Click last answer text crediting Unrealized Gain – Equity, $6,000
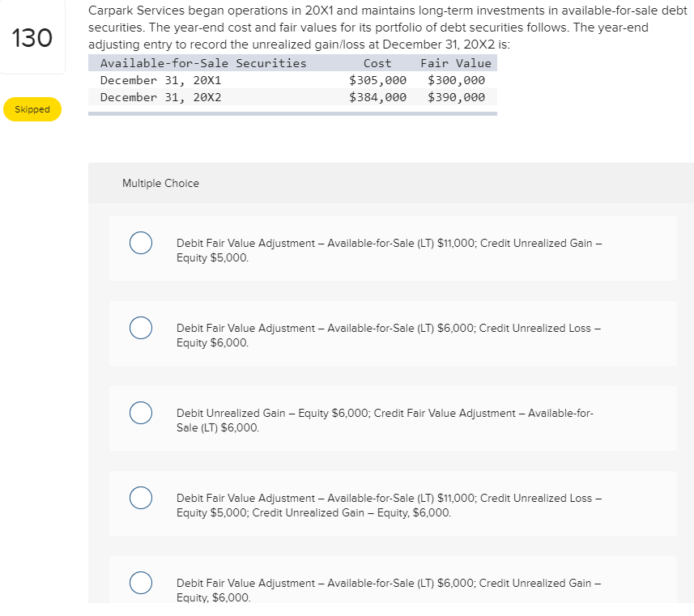694x616 pixels. pos(389,590)
